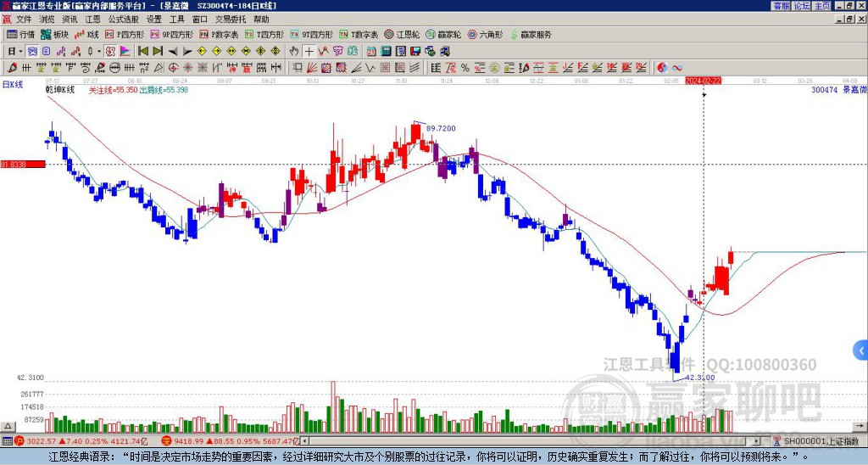Open the 窗口 menu
The height and width of the screenshot is (465, 868).
pyautogui.click(x=200, y=20)
